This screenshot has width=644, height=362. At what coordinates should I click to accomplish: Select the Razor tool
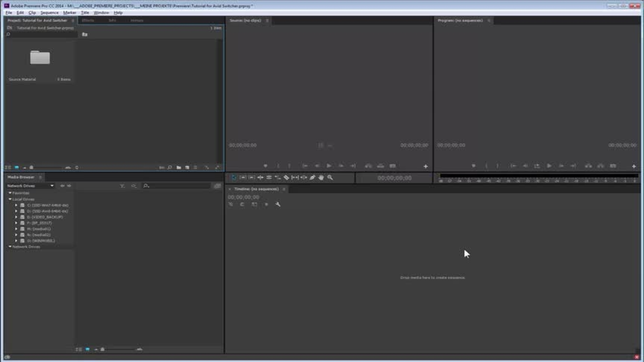click(x=286, y=178)
